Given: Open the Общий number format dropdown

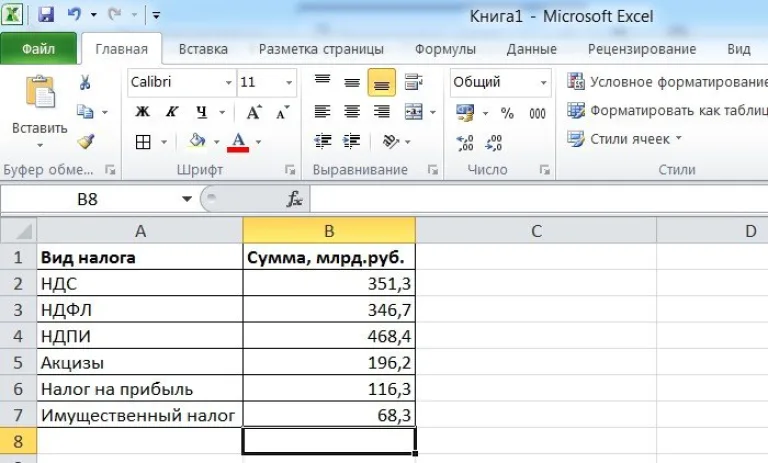Looking at the screenshot, I should [x=543, y=82].
